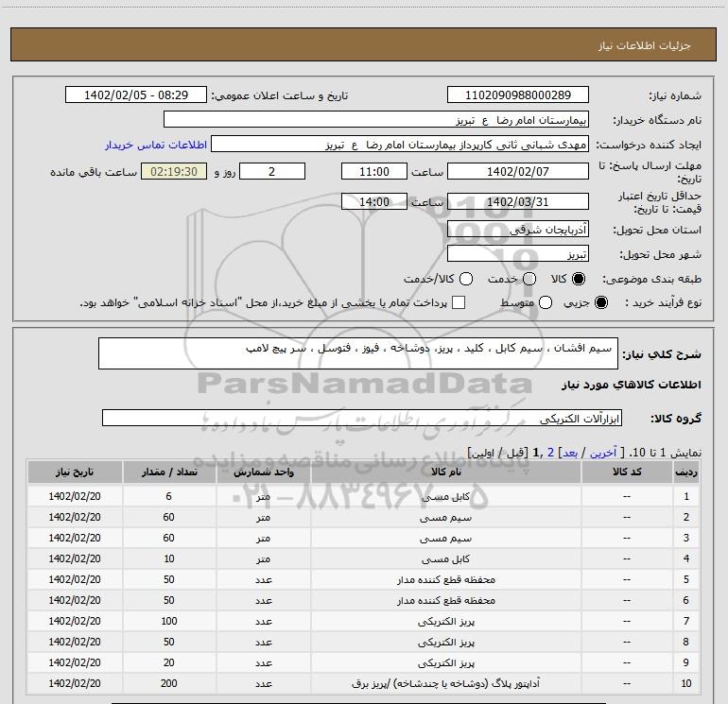Click the ردیف column header
The height and width of the screenshot is (704, 728).
pos(686,472)
